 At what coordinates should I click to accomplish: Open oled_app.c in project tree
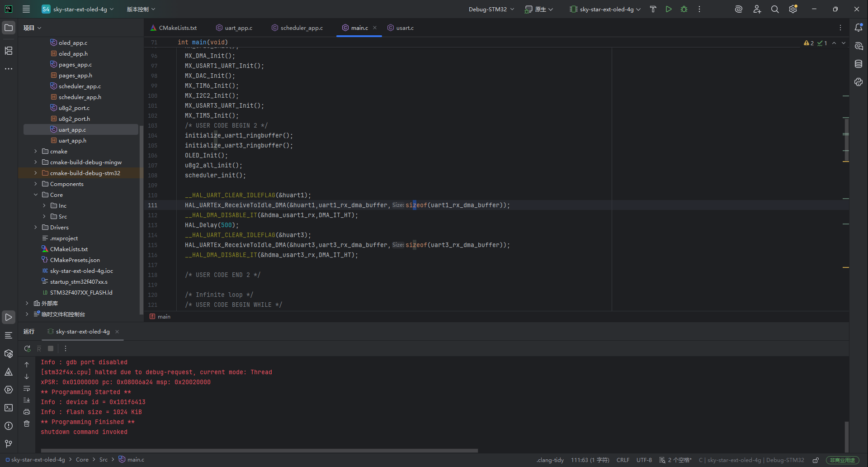point(73,43)
